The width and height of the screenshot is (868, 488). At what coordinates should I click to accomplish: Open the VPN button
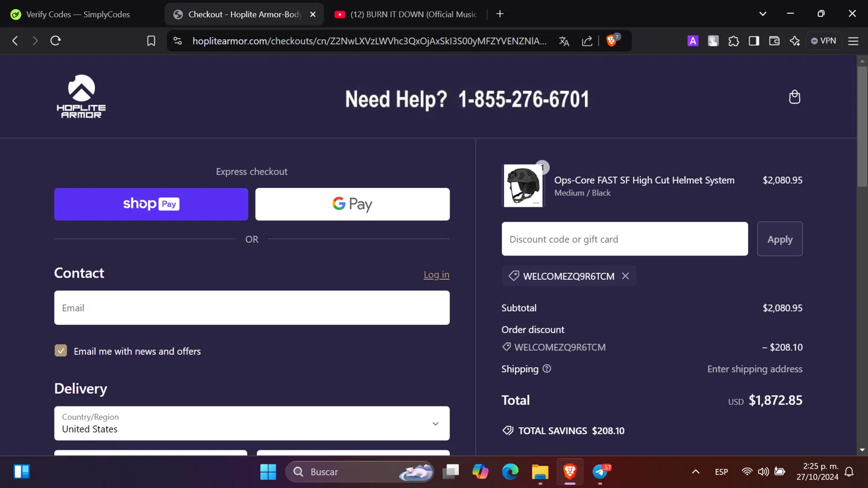824,40
